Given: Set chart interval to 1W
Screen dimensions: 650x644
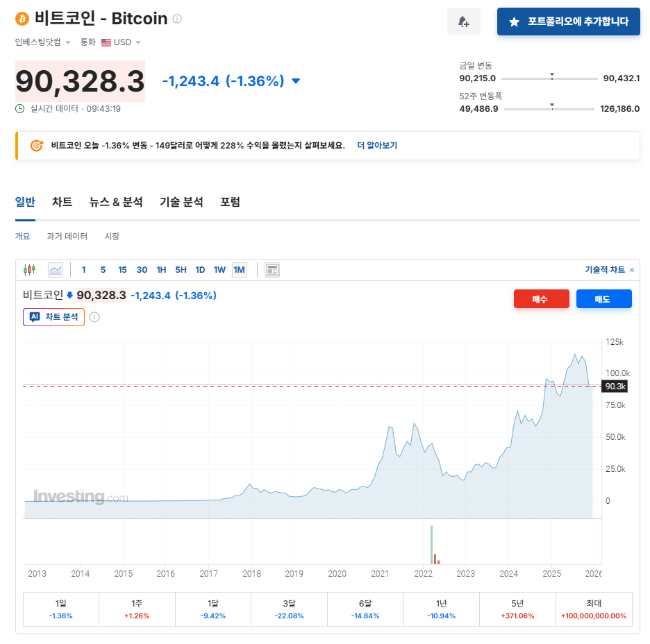Looking at the screenshot, I should click(x=219, y=270).
